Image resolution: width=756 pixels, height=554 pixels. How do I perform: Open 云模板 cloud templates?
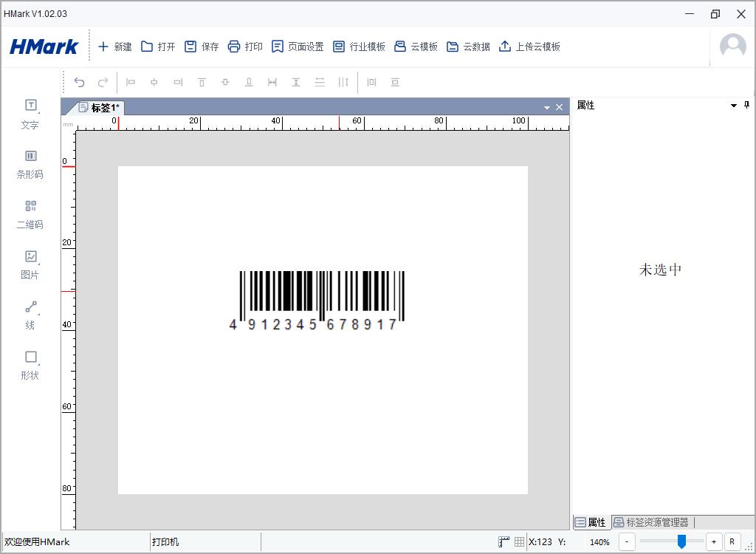pos(416,47)
